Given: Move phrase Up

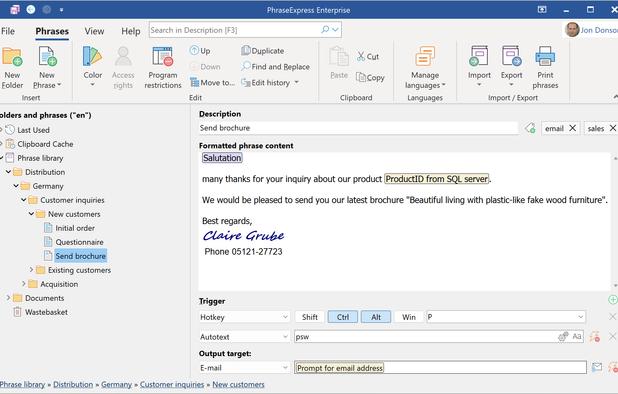Looking at the screenshot, I should tap(200, 51).
